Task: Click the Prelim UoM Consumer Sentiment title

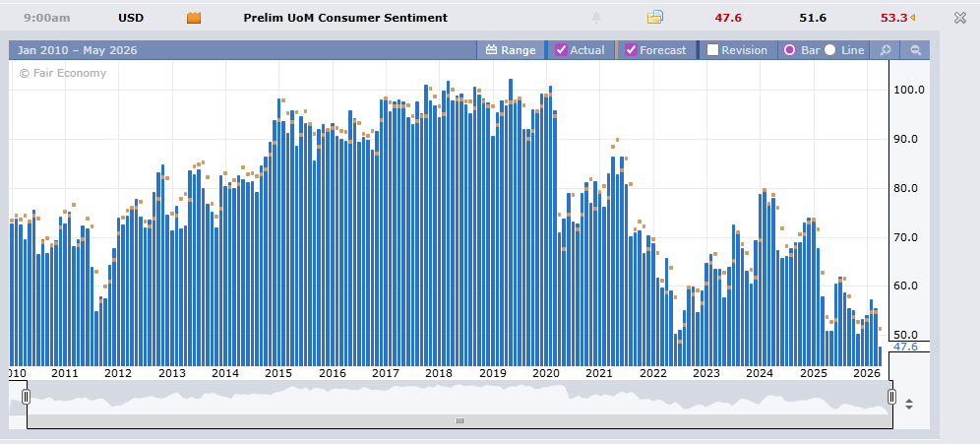Action: point(345,18)
